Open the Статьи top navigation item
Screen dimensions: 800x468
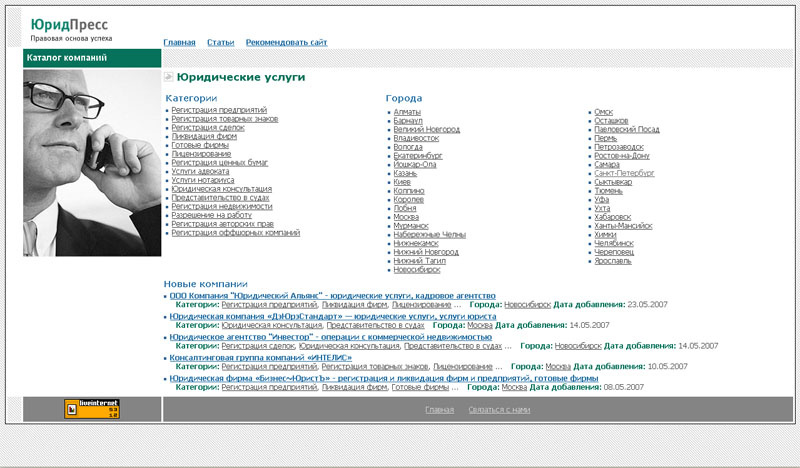pyautogui.click(x=220, y=43)
